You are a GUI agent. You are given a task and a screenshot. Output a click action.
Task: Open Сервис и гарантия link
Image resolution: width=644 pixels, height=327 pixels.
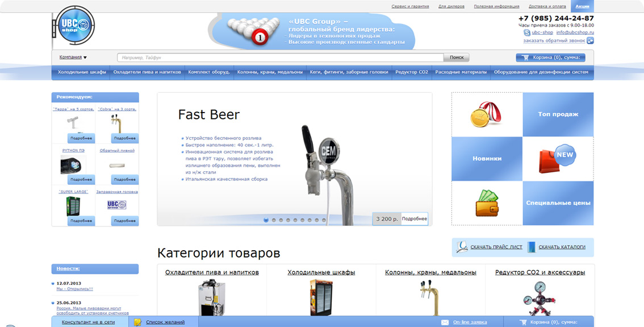[x=410, y=7]
